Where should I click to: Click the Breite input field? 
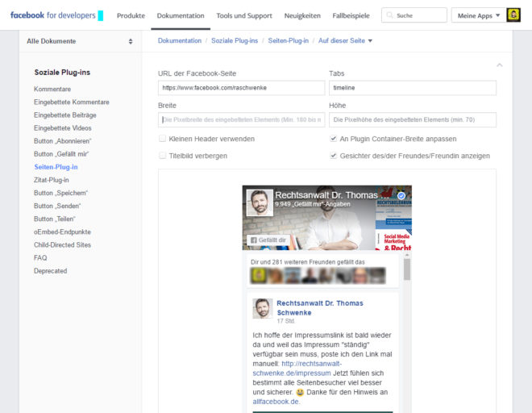(241, 120)
